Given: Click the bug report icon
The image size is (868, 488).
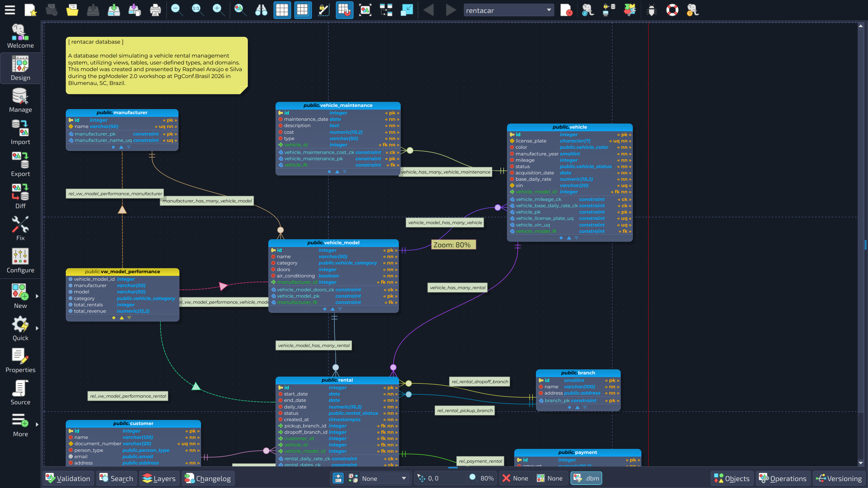Looking at the screenshot, I should tap(652, 10).
